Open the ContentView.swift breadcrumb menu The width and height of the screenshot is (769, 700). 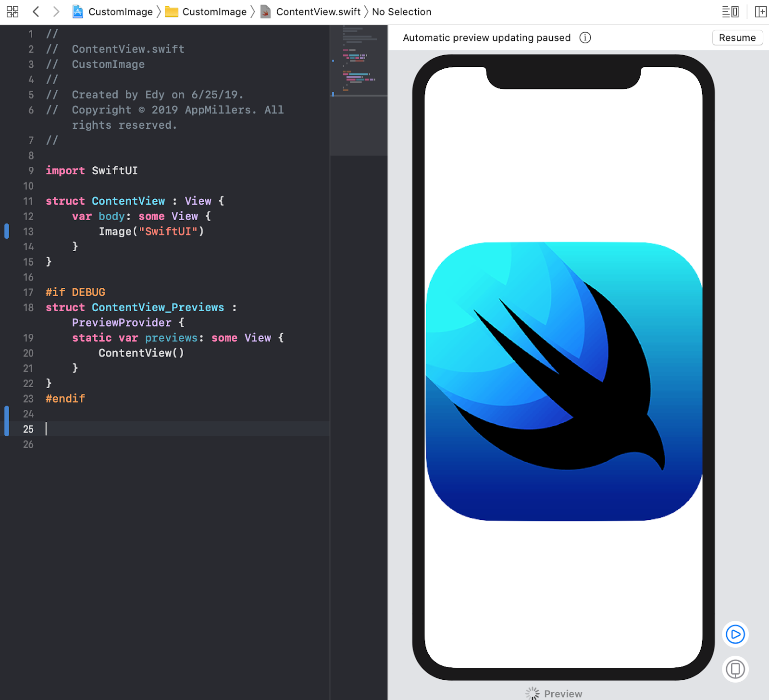pyautogui.click(x=310, y=12)
